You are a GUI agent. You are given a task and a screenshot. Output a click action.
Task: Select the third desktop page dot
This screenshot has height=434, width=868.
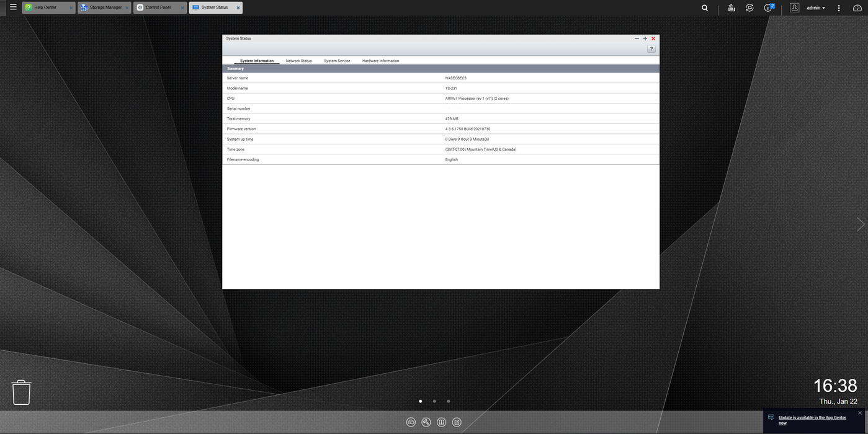(x=449, y=401)
